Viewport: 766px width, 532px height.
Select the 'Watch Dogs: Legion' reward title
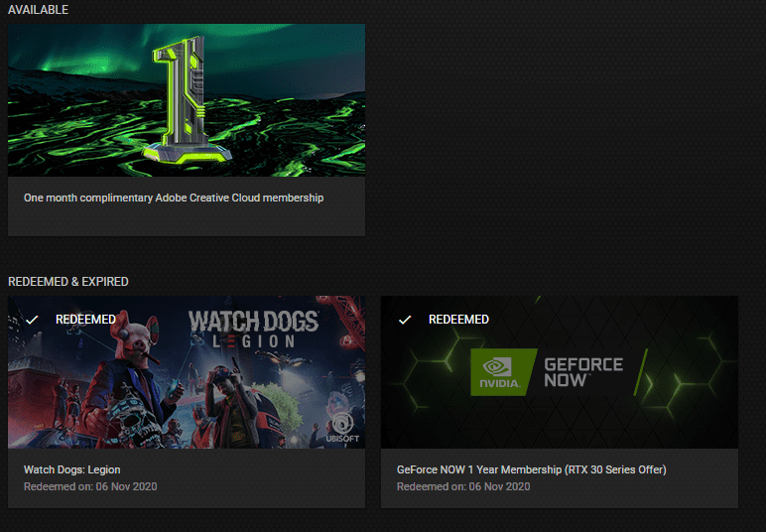pos(71,469)
